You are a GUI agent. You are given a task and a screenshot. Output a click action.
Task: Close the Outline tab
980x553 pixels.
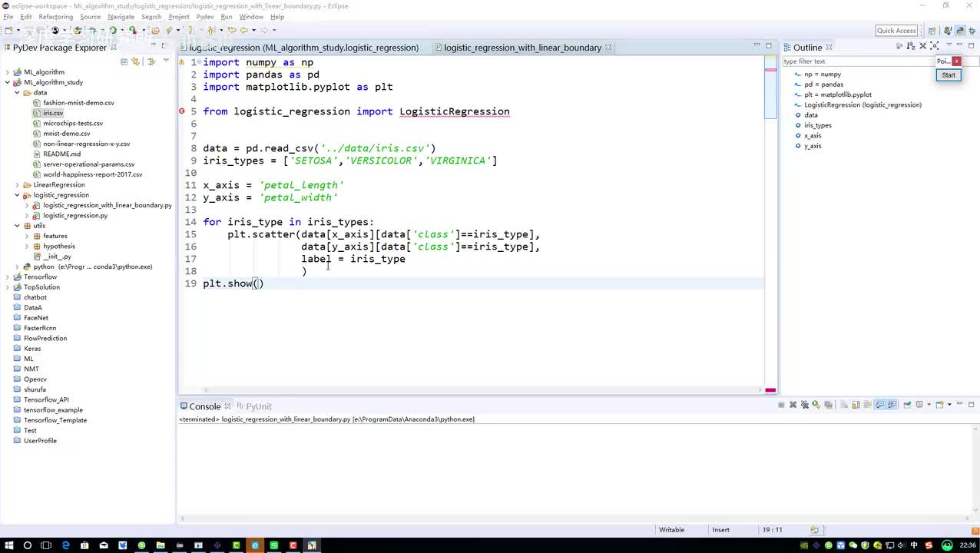pyautogui.click(x=829, y=48)
